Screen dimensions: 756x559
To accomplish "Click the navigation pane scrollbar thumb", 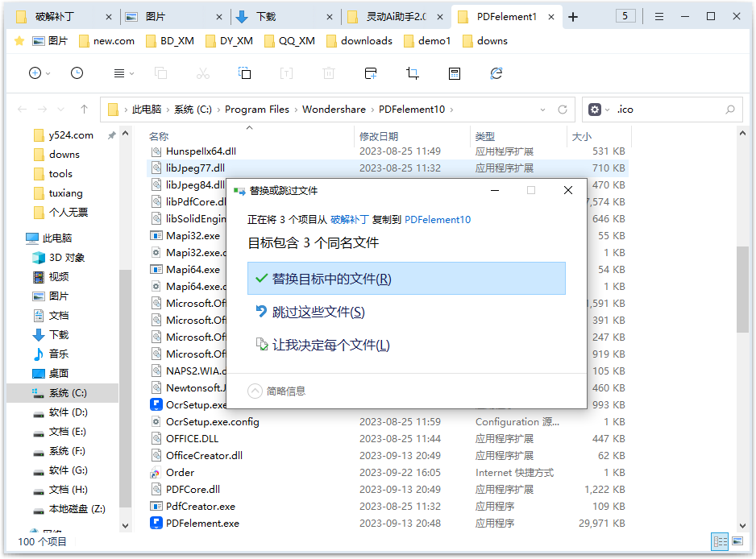I will click(125, 388).
